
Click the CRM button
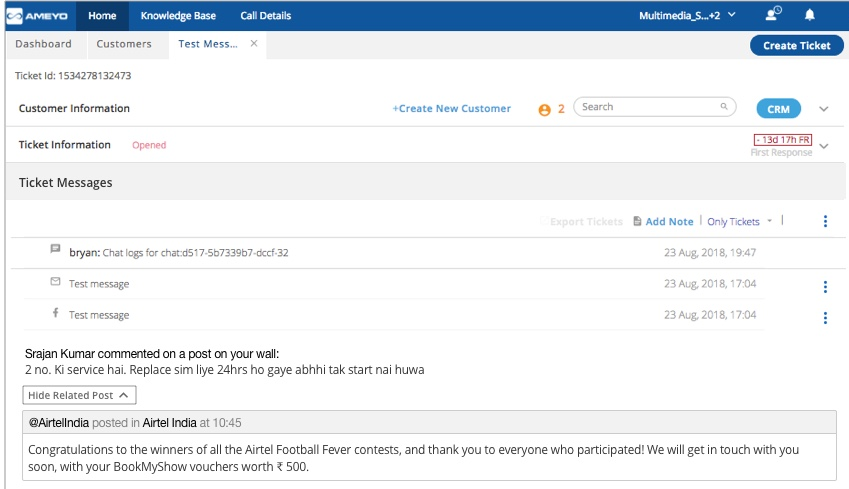(778, 109)
